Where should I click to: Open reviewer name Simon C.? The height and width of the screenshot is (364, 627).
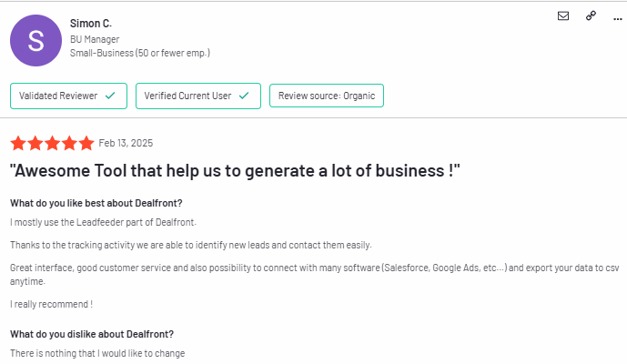coord(91,24)
